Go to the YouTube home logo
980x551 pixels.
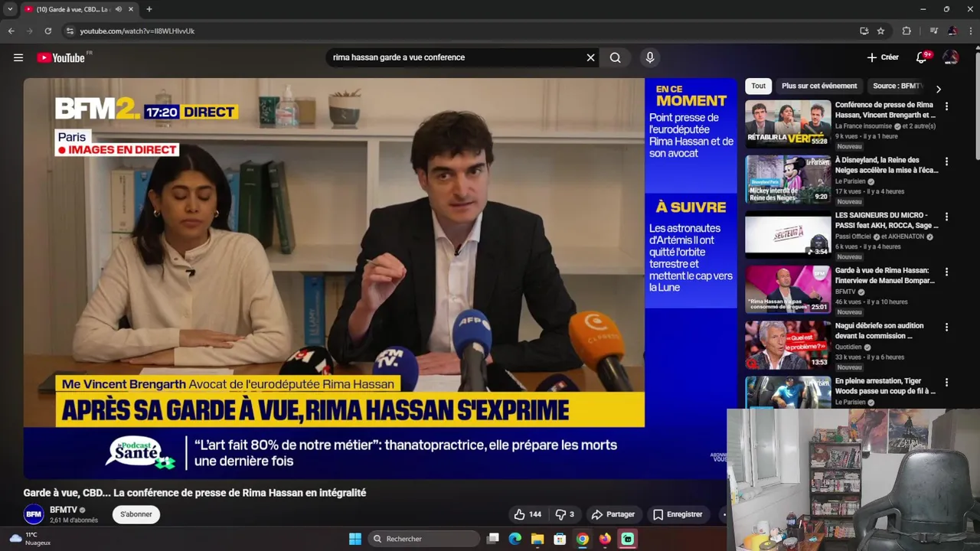point(61,57)
